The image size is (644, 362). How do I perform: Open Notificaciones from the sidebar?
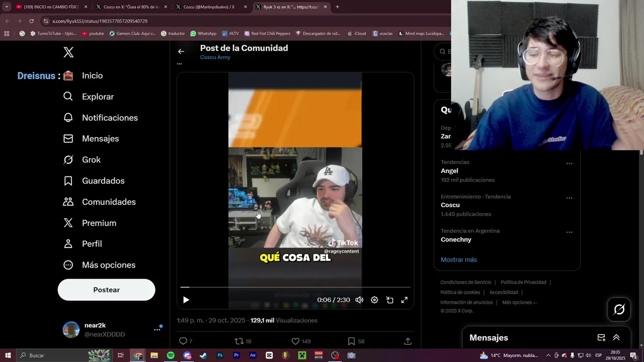click(101, 118)
